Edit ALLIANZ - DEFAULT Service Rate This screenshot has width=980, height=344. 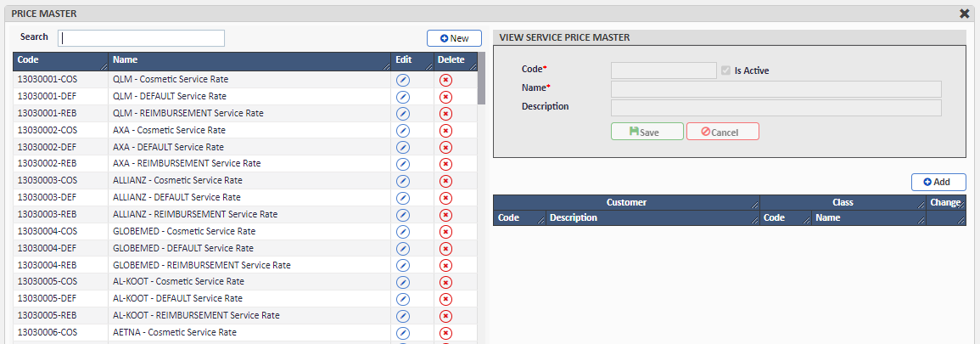[403, 198]
